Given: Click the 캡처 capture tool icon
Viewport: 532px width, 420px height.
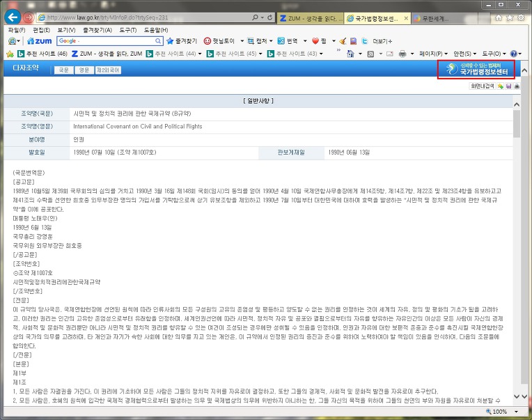Looking at the screenshot, I should coord(251,41).
